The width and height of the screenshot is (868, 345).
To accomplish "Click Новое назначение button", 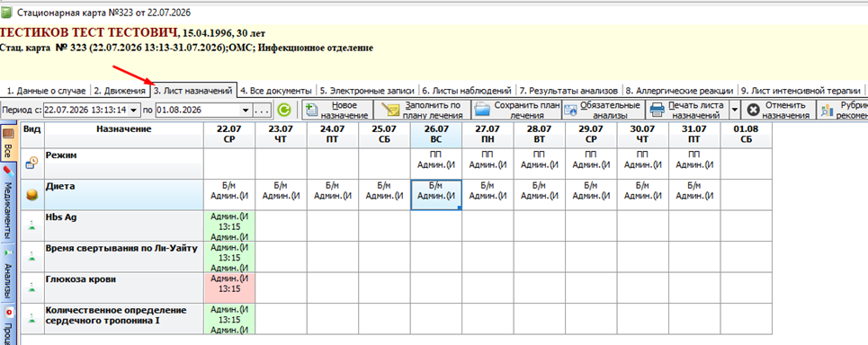I will [337, 110].
